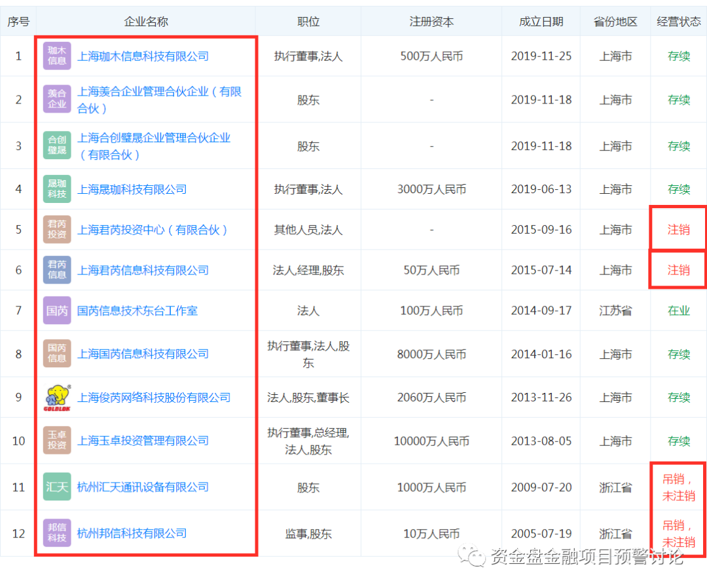Click the 监事,股东 position cell
This screenshot has height=588, width=707.
tap(308, 534)
